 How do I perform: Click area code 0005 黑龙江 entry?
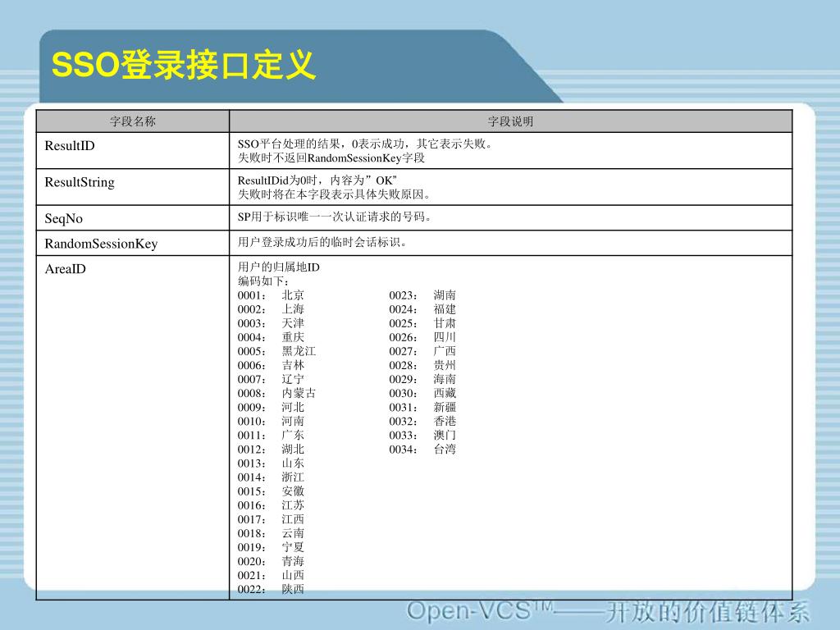pyautogui.click(x=277, y=351)
